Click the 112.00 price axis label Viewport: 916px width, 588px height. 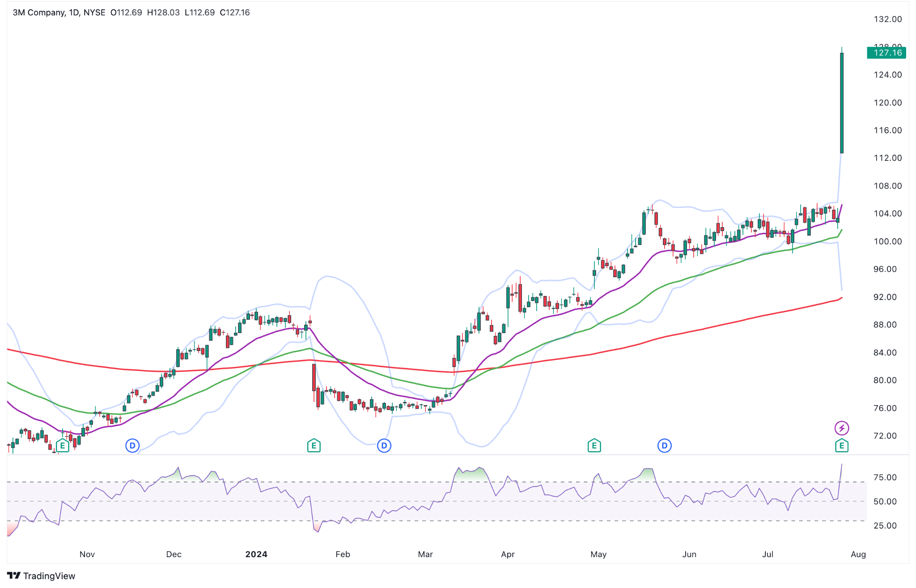pos(888,158)
